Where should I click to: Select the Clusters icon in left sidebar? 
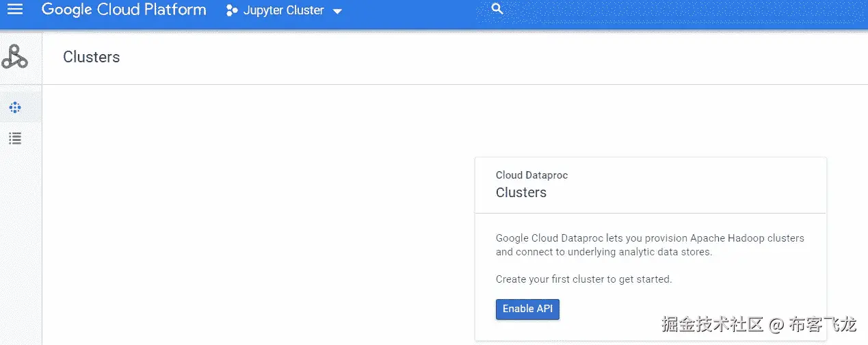(15, 107)
